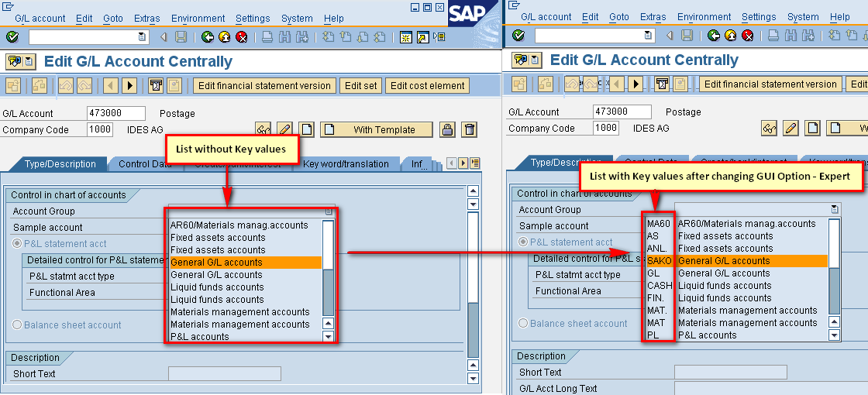
Task: Open the Extras menu in left window
Action: (x=147, y=18)
